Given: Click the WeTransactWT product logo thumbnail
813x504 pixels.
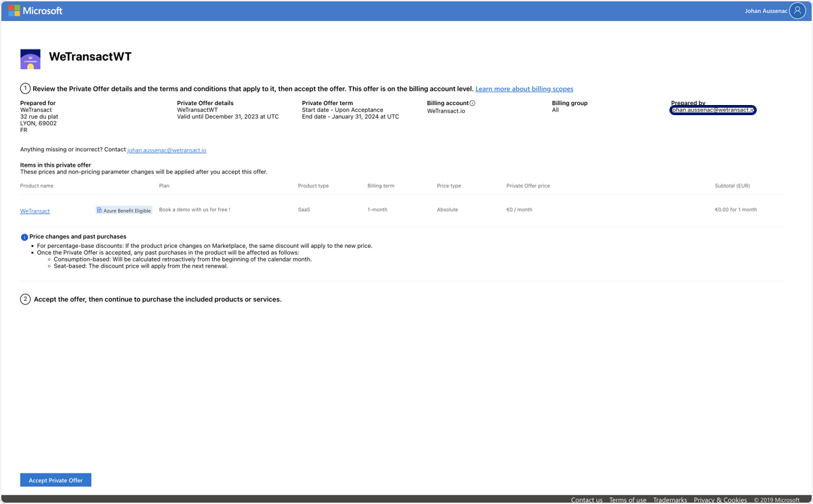Looking at the screenshot, I should pyautogui.click(x=30, y=59).
